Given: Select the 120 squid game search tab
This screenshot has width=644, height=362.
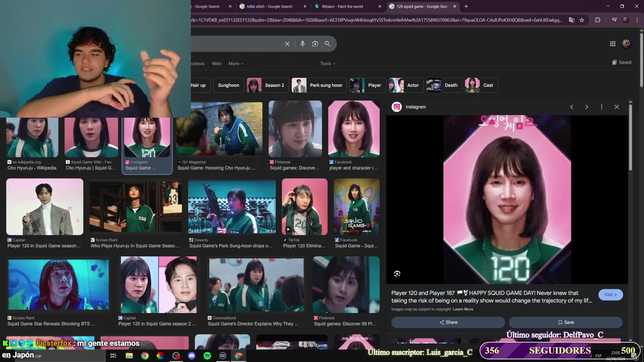Looking at the screenshot, I should [x=422, y=7].
